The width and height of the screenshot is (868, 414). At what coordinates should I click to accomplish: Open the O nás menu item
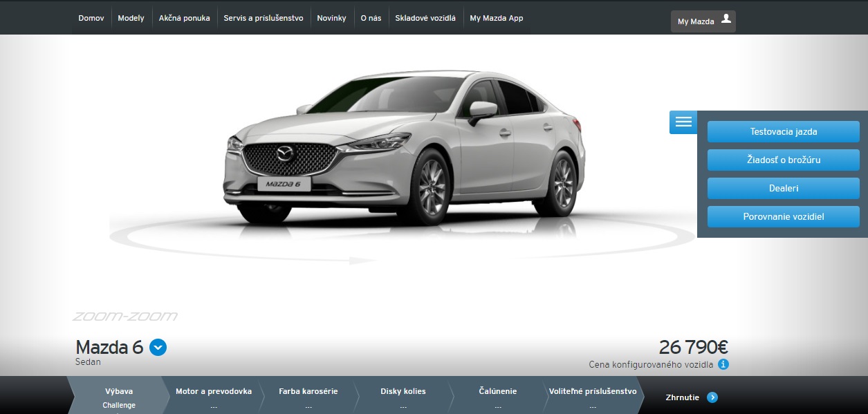[x=371, y=19]
